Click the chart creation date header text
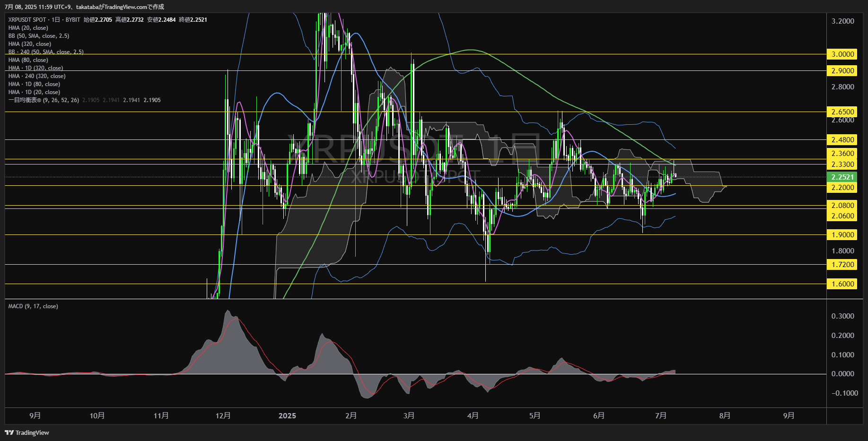 tap(84, 7)
